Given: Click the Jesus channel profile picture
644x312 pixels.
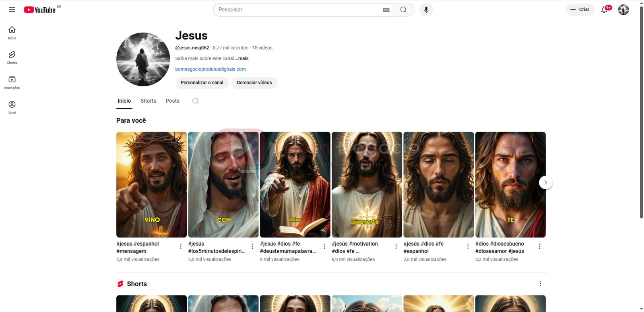Looking at the screenshot, I should click(x=143, y=59).
